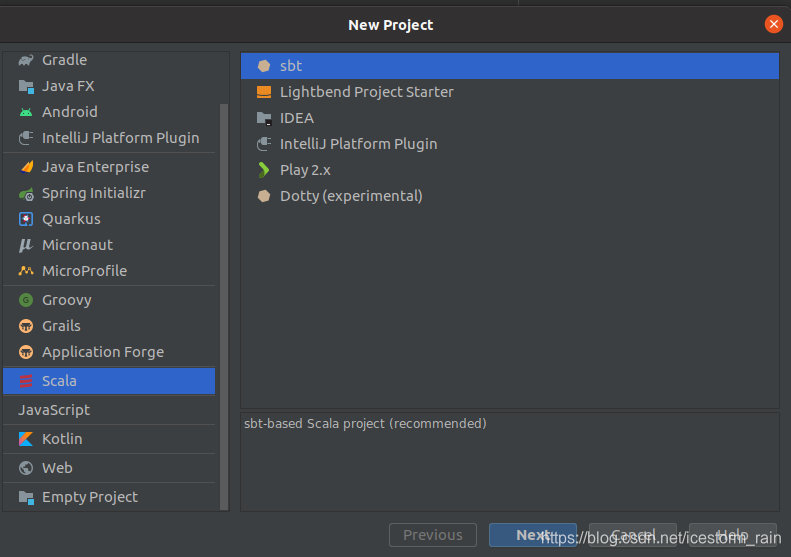Click the Dotty hexagon icon
Screen dimensions: 791x557
click(x=264, y=196)
